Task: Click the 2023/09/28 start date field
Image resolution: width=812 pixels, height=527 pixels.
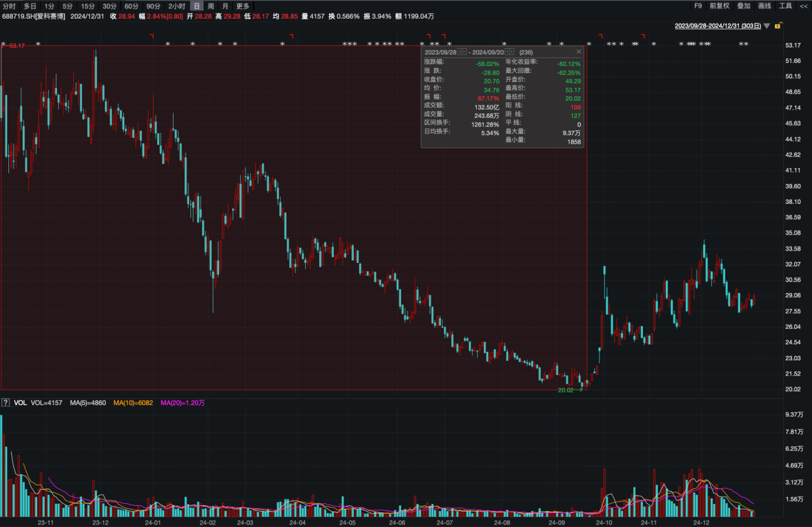Action: [440, 52]
